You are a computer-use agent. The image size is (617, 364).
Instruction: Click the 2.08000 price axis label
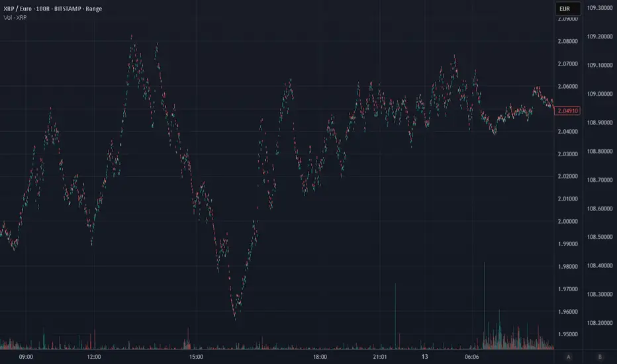point(567,41)
